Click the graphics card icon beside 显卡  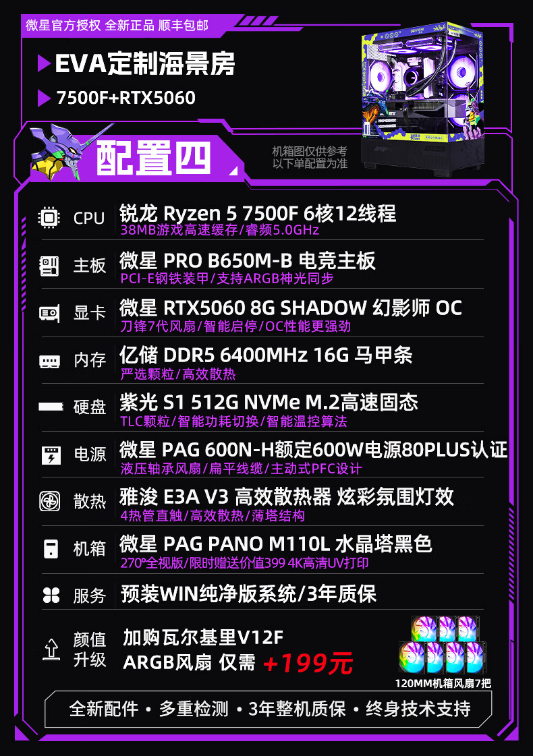(x=49, y=314)
